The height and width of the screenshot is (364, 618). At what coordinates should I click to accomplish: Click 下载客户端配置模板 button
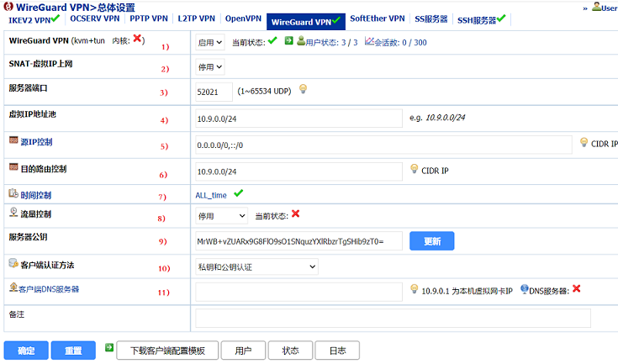tap(167, 351)
